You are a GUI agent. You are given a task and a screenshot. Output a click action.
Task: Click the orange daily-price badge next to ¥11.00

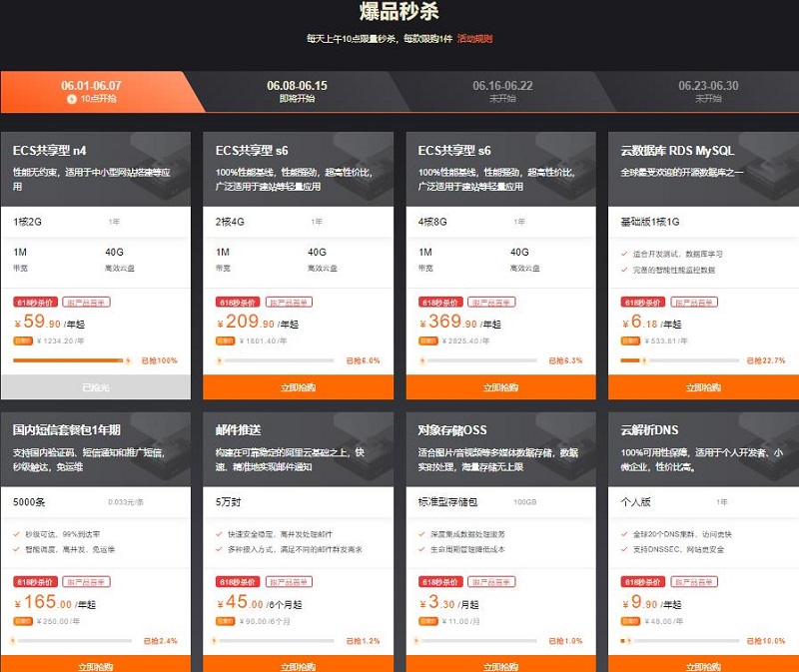pos(428,621)
